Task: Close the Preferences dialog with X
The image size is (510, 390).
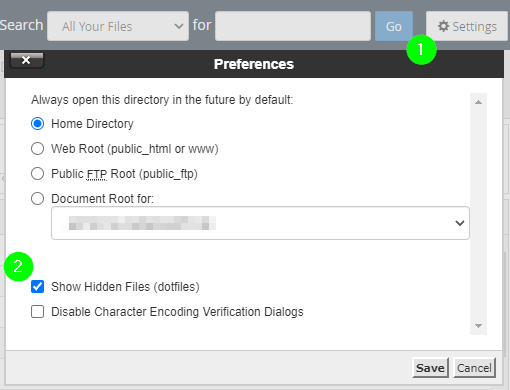Action: (27, 60)
